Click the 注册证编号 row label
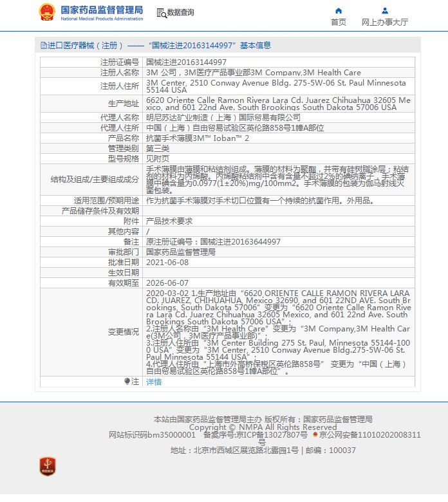The image size is (448, 502). (x=120, y=62)
